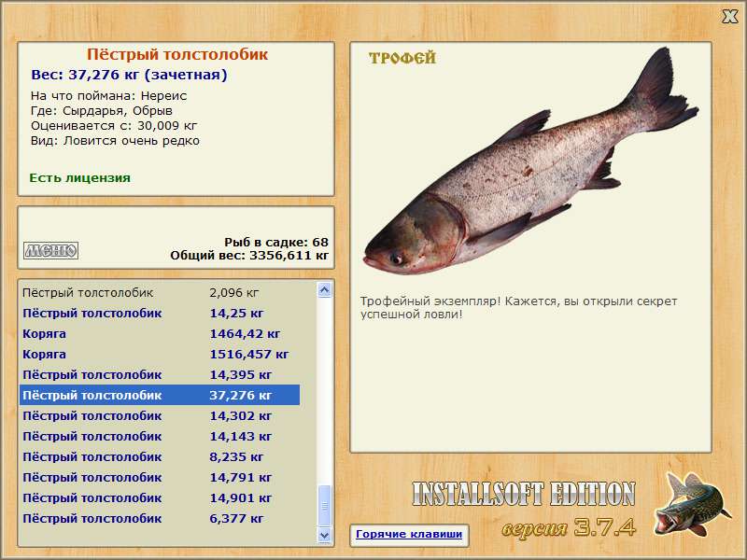The height and width of the screenshot is (560, 747).
Task: Click the Меню button
Action: 50,250
